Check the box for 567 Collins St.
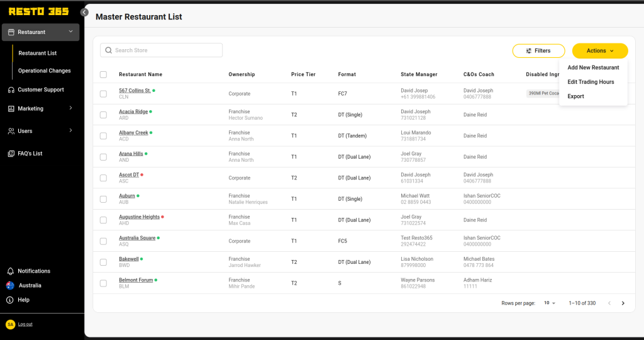This screenshot has height=340, width=644. [104, 94]
